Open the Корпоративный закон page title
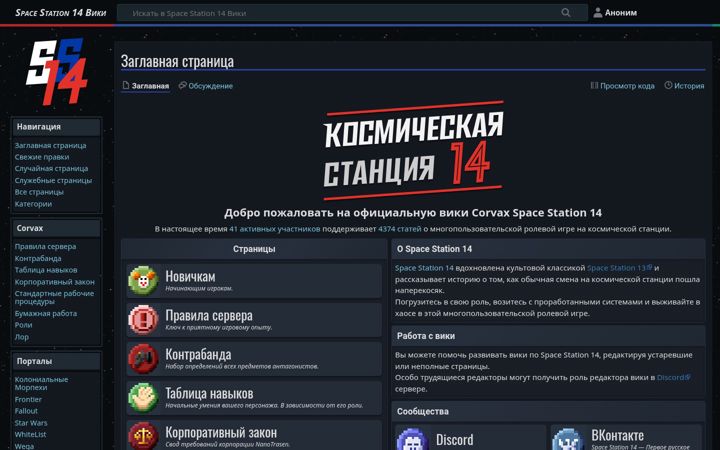Viewport: 720px width, 450px height. 221,433
